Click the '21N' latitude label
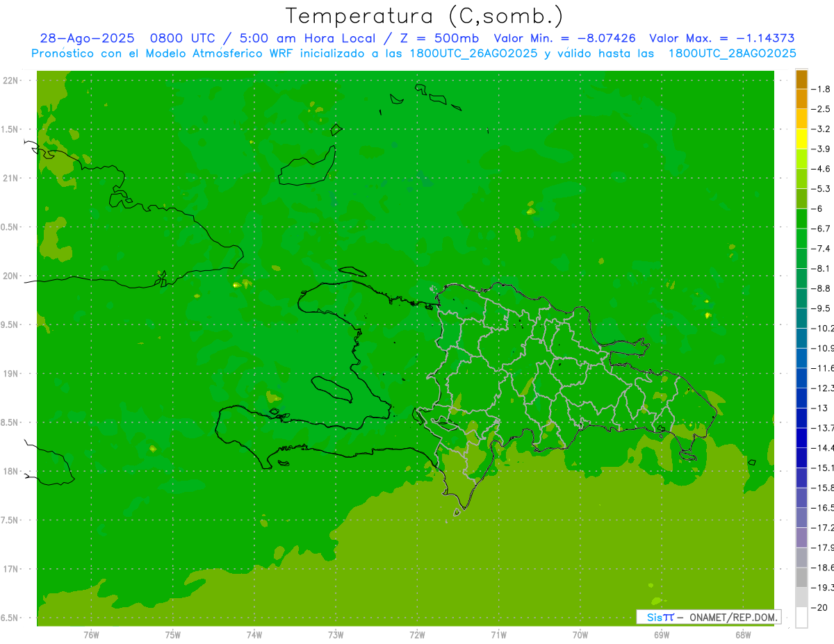Image resolution: width=834 pixels, height=644 pixels. tap(12, 179)
